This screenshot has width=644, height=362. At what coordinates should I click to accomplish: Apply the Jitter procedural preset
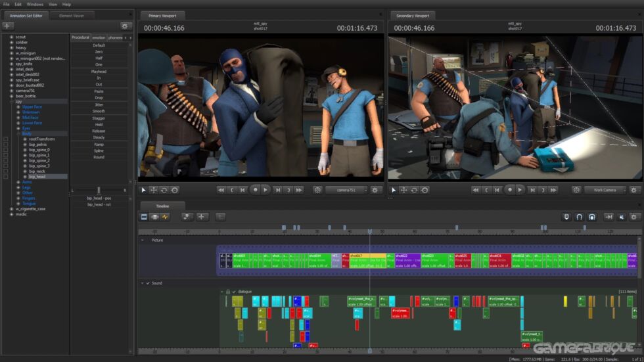(x=99, y=105)
